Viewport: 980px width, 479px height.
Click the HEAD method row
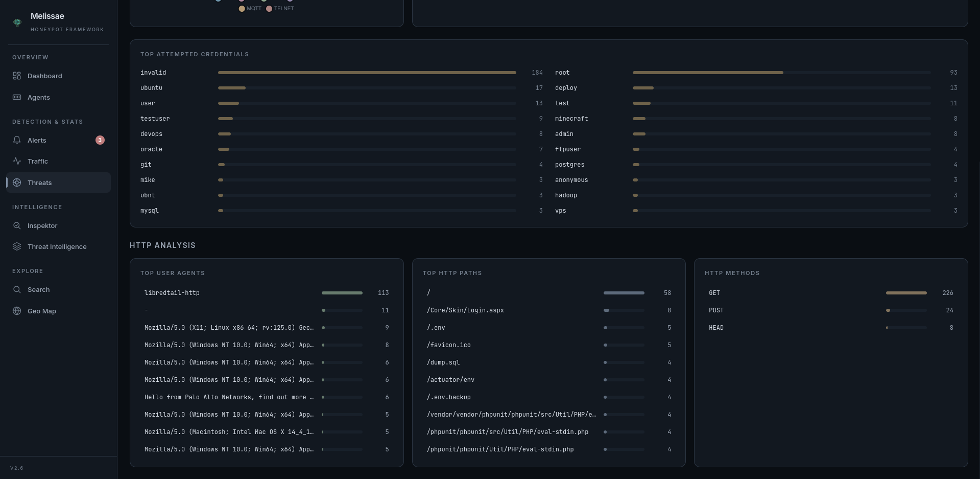click(x=831, y=328)
